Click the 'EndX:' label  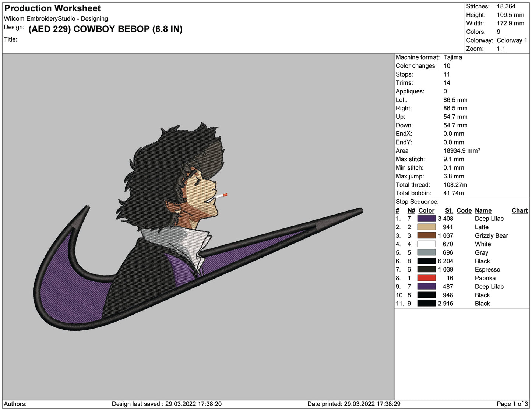(404, 134)
